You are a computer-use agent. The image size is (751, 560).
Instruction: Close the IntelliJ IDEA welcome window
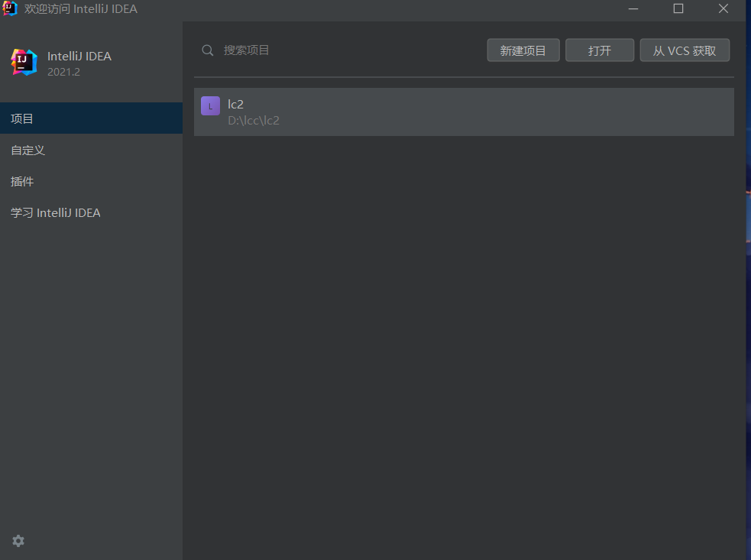click(723, 8)
